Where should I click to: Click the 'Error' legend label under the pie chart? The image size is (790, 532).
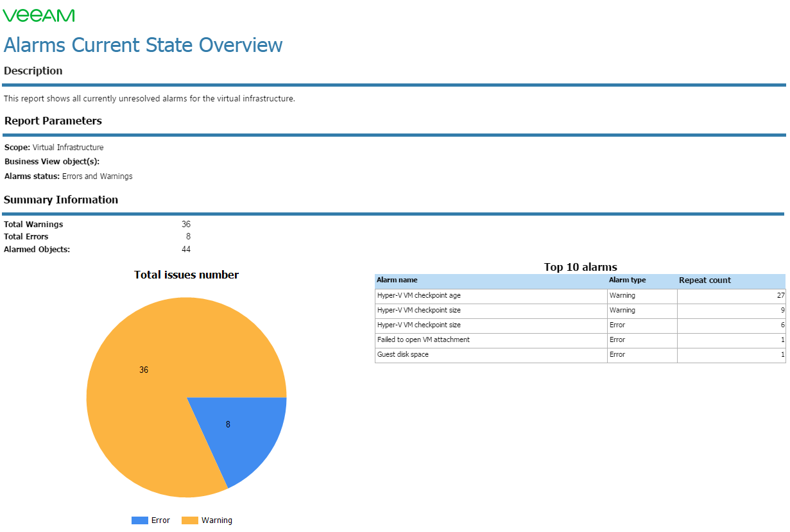(x=160, y=520)
